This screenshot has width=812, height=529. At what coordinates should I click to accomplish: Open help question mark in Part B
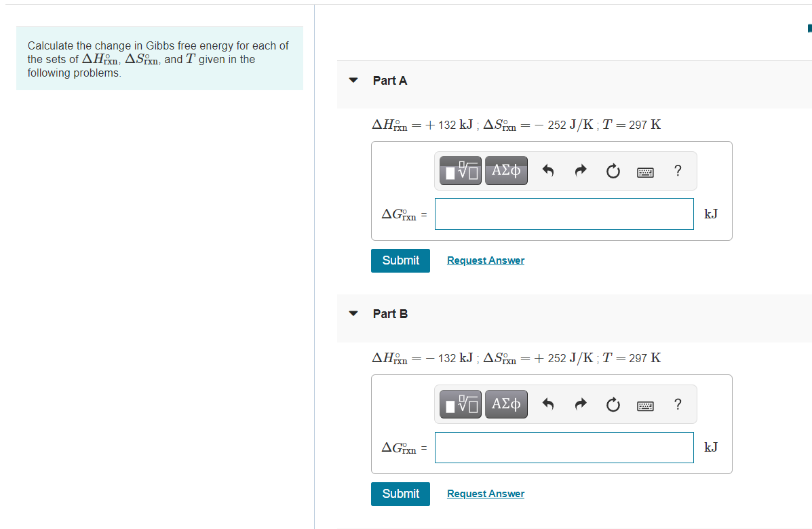click(678, 404)
